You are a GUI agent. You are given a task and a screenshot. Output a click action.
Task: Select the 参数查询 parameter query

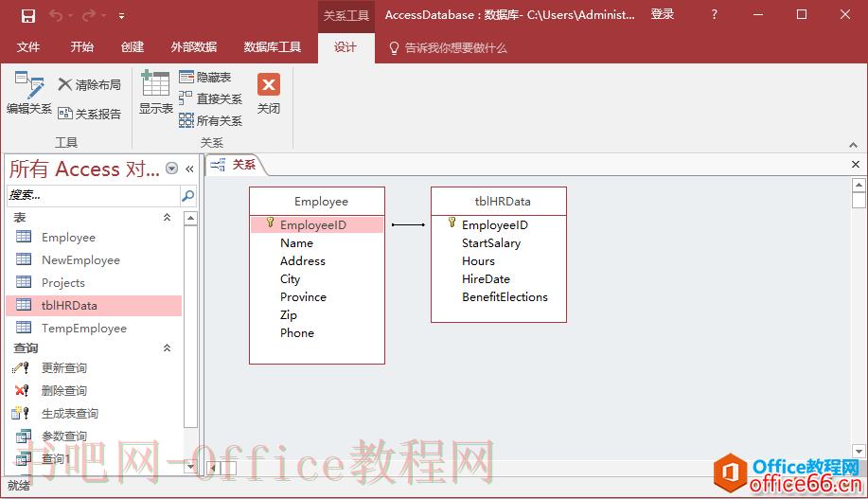coord(94,436)
